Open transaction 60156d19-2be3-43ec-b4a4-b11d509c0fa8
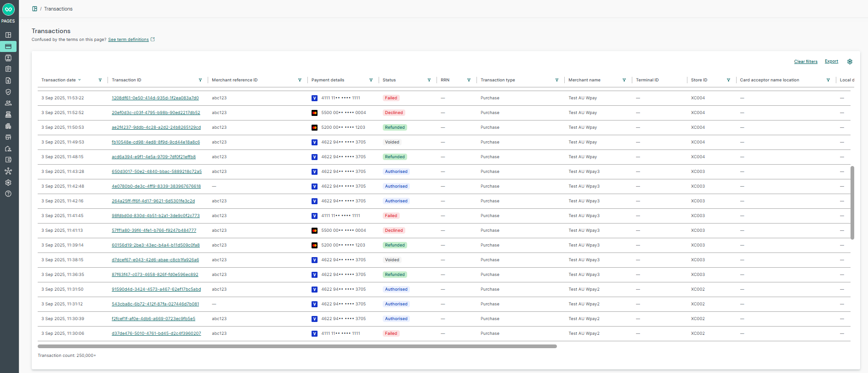This screenshot has height=373, width=868. (156, 245)
